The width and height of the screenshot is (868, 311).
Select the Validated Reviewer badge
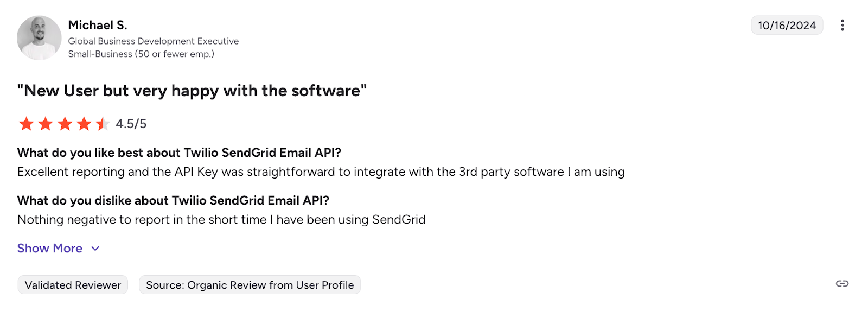click(73, 285)
